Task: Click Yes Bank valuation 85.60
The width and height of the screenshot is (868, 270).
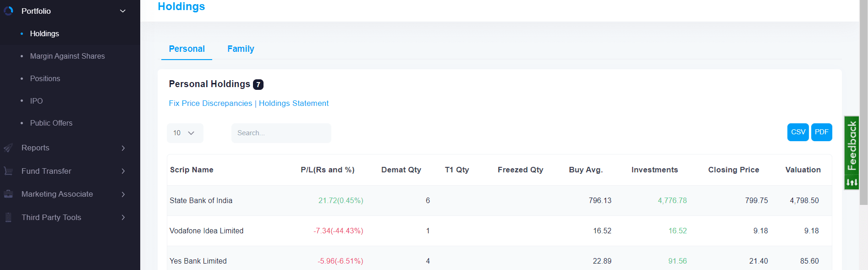Action: point(809,261)
